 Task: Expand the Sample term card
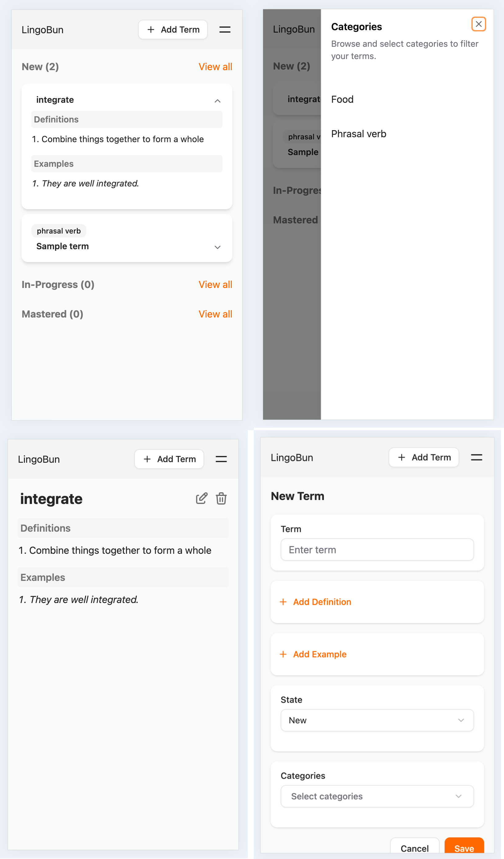[217, 247]
